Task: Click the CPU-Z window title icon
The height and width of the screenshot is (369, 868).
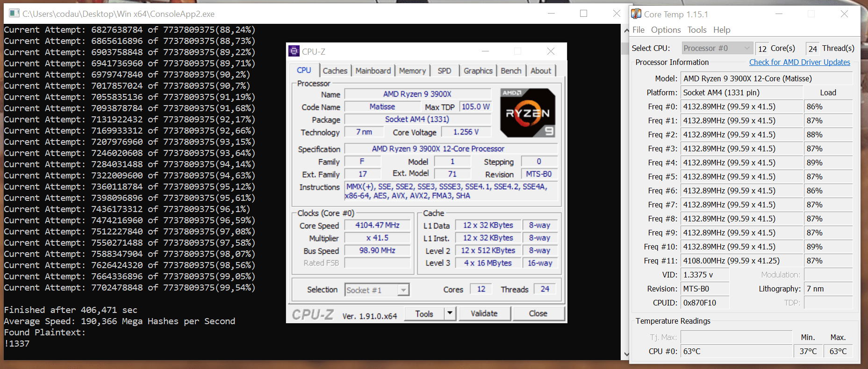Action: [x=294, y=51]
